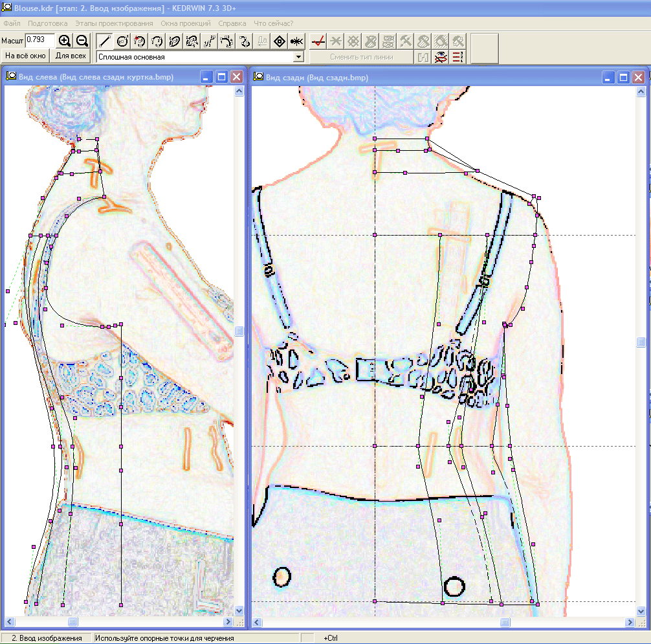This screenshot has height=644, width=651.
Task: Click vertical scrollbar thumb in 'Вид сзади' window
Action: (641, 342)
